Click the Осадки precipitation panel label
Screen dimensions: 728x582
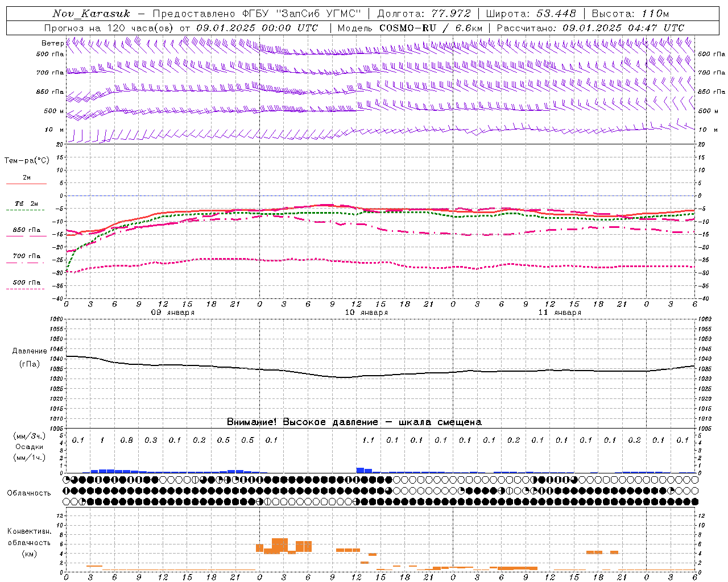[x=30, y=447]
